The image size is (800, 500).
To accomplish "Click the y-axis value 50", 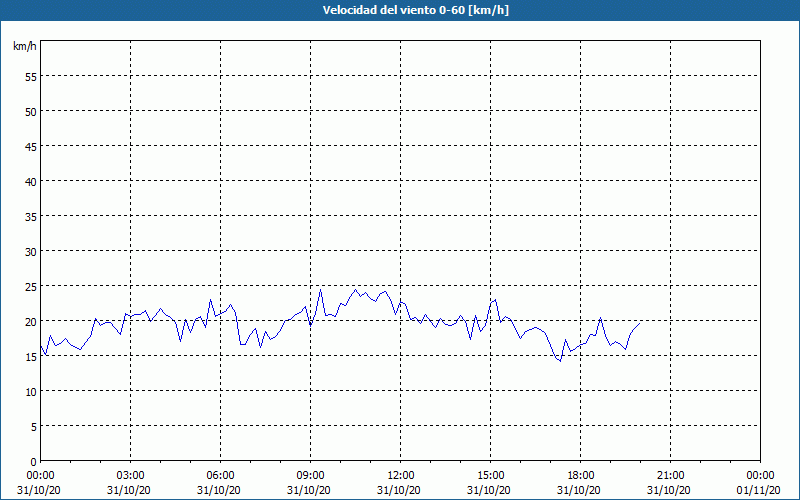I will [31, 112].
